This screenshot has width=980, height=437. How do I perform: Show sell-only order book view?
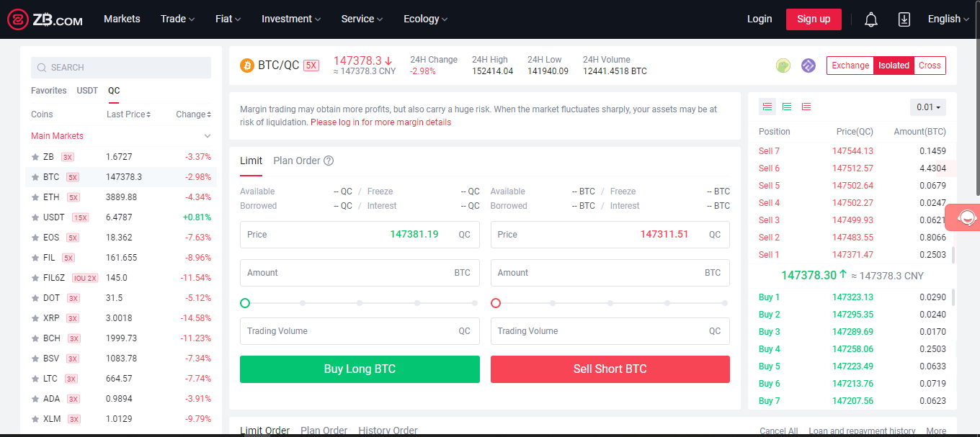[806, 107]
